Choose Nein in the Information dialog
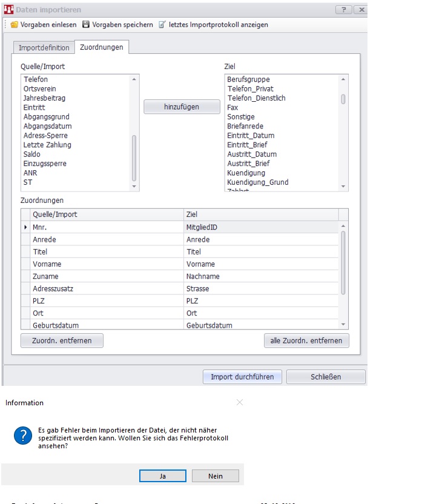This screenshot has height=504, width=448. [216, 476]
